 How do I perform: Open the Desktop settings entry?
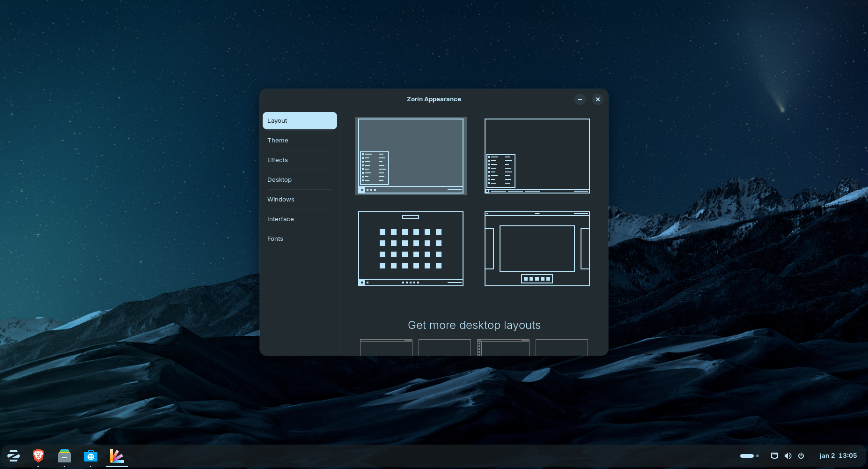(x=300, y=179)
